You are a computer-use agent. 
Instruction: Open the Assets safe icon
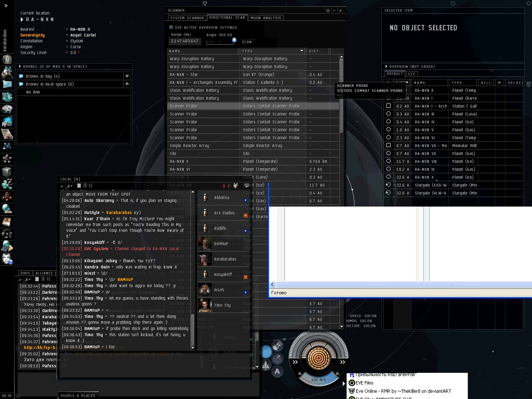pos(7,171)
